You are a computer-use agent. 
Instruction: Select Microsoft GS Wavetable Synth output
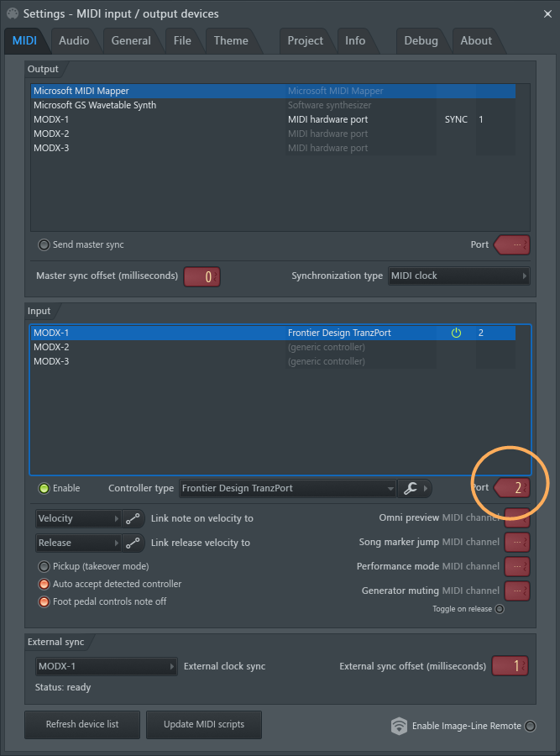click(x=273, y=105)
